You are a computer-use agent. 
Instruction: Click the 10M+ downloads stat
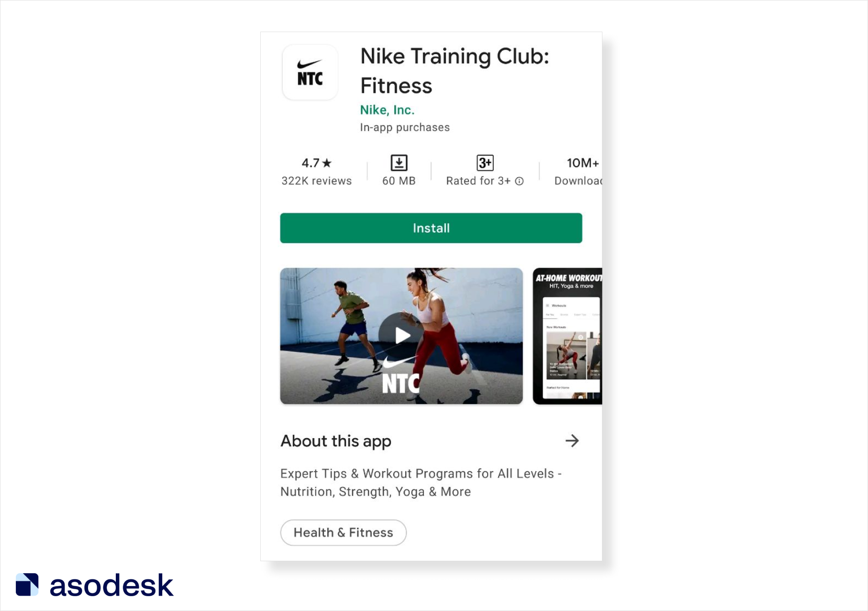coord(582,163)
